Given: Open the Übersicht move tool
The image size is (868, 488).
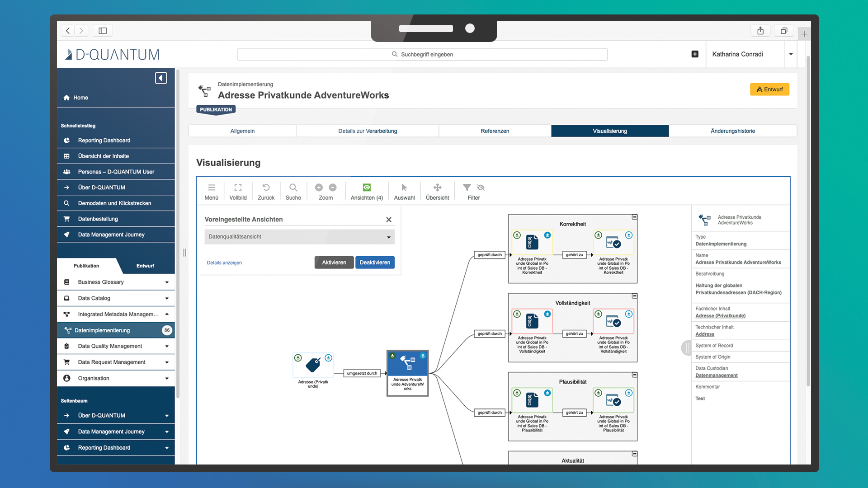Looking at the screenshot, I should pyautogui.click(x=437, y=188).
